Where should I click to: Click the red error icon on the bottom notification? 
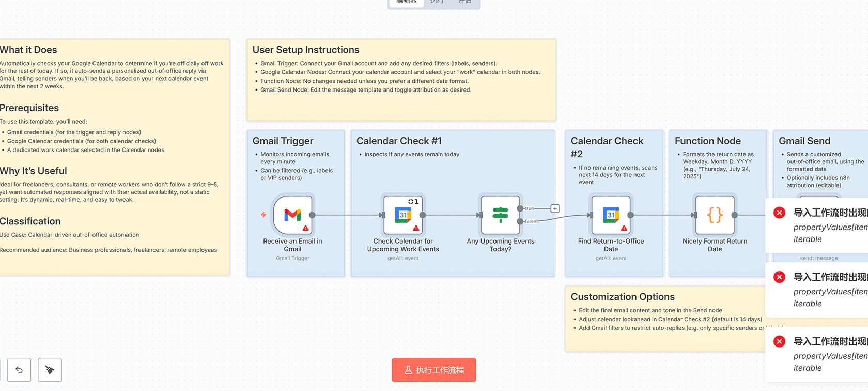[780, 341]
